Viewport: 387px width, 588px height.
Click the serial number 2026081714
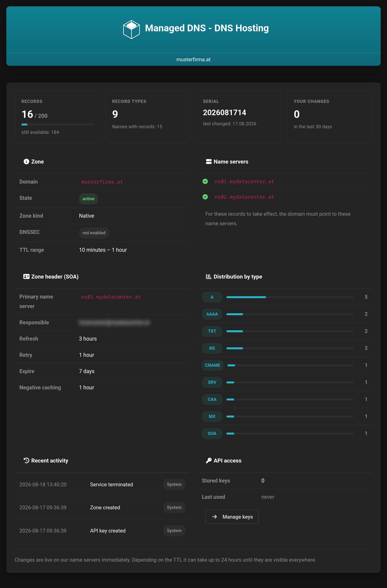(x=225, y=113)
